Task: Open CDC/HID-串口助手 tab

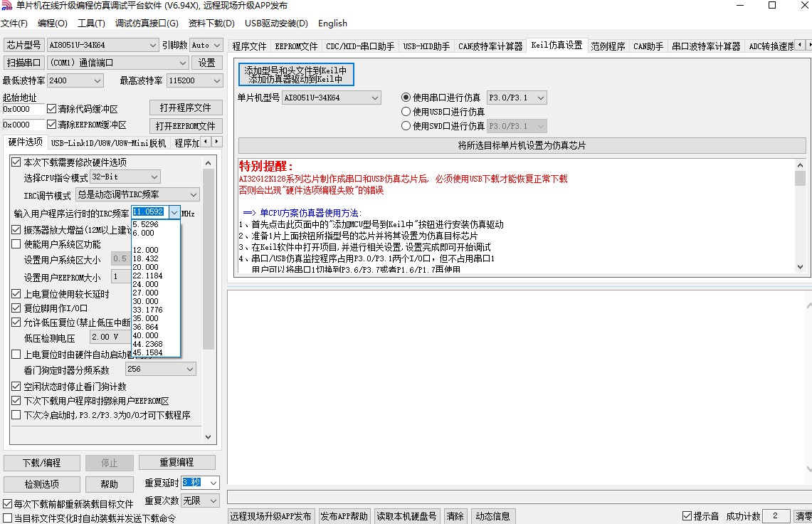Action: pyautogui.click(x=360, y=46)
